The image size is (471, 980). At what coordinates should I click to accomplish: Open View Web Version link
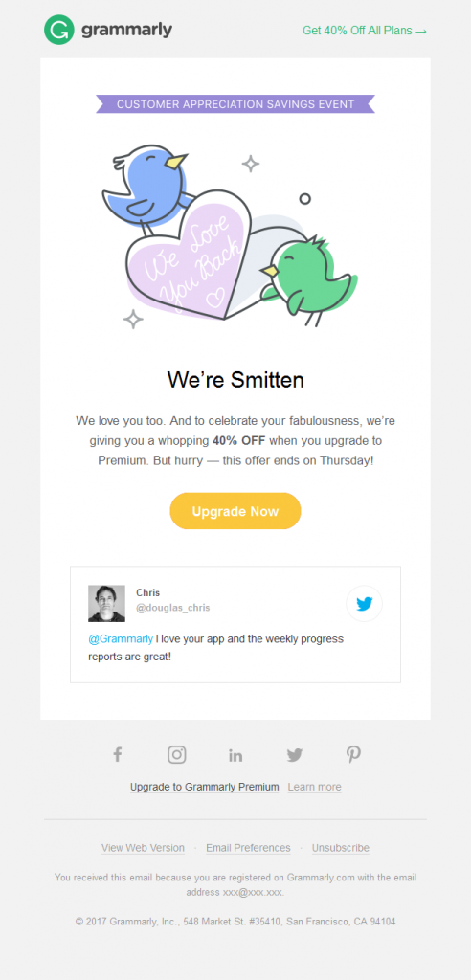click(x=144, y=848)
